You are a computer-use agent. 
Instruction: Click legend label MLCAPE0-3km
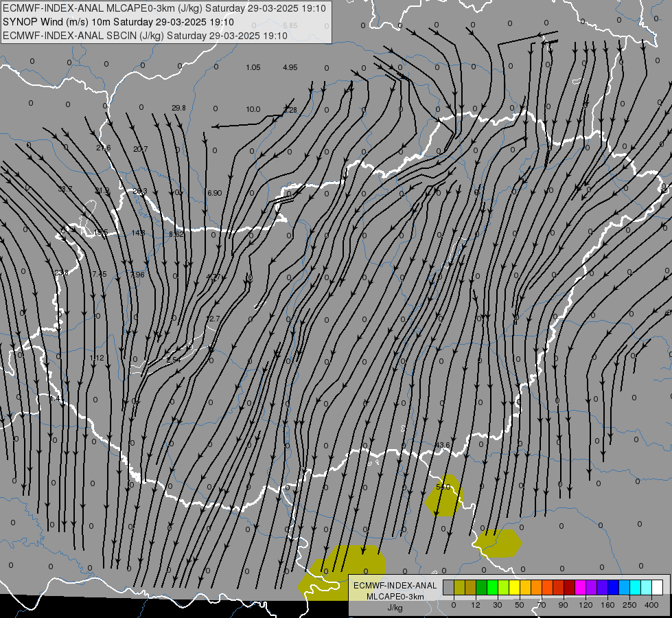(395, 597)
